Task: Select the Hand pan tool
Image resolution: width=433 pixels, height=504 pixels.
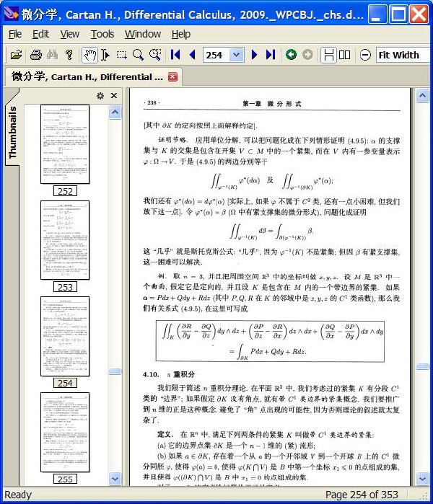Action: point(89,55)
